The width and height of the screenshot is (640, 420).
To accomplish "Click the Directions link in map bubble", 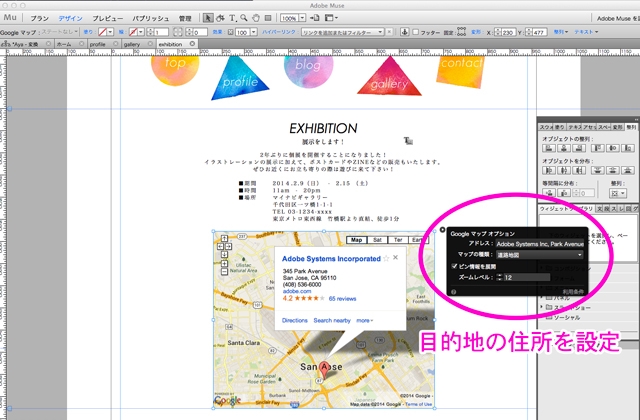I will tap(295, 320).
